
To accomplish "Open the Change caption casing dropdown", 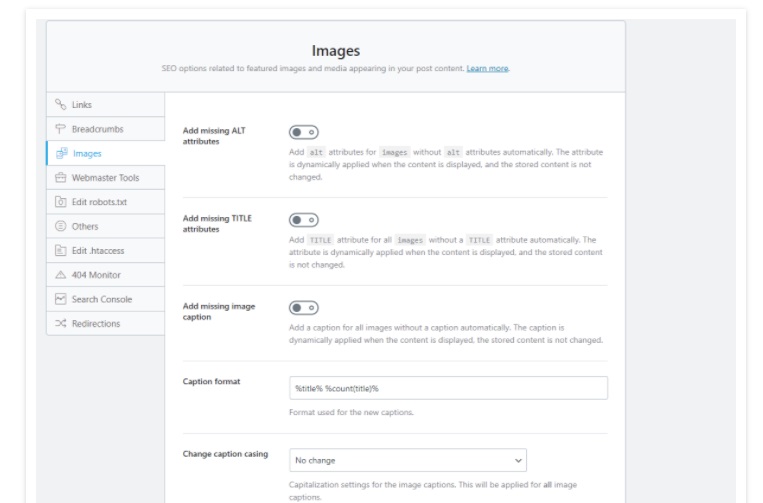I will [x=408, y=460].
